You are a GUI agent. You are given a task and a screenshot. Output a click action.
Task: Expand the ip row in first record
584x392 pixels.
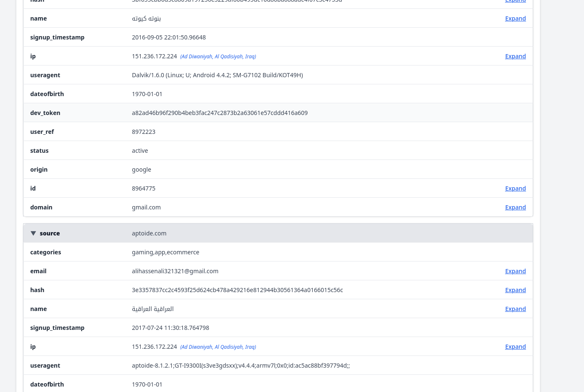515,56
